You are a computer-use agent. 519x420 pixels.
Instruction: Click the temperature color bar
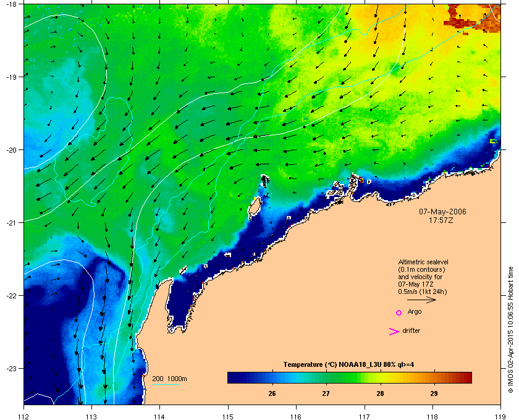coord(350,377)
